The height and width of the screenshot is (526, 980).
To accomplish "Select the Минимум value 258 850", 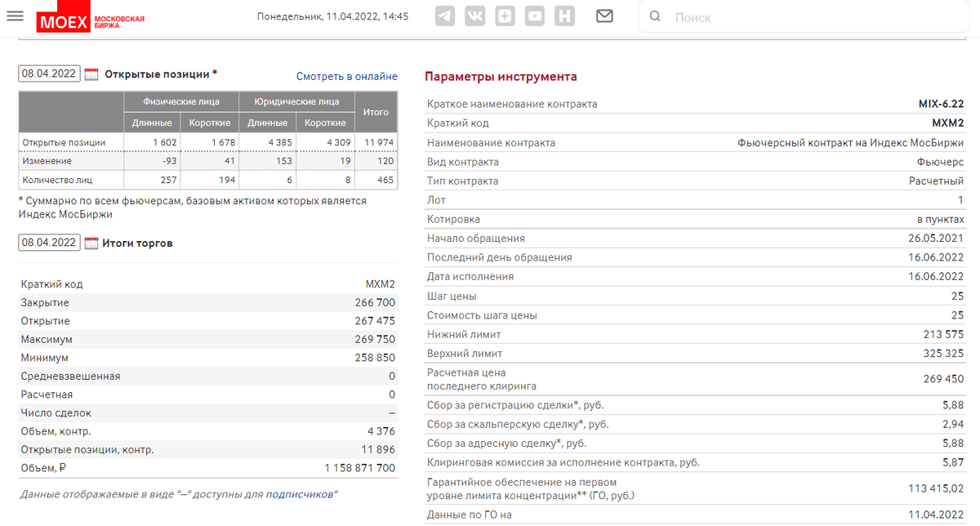I will pyautogui.click(x=376, y=358).
